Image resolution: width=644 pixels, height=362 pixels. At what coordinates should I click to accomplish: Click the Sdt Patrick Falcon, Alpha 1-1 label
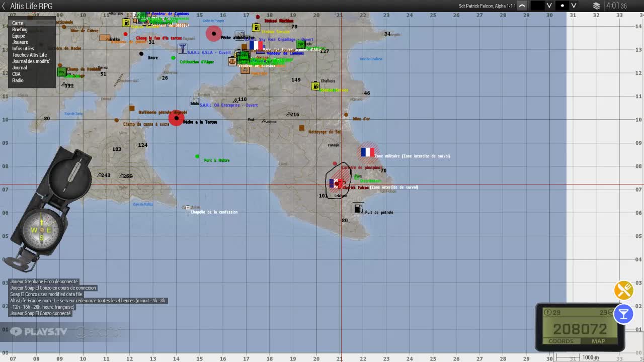pos(487,6)
